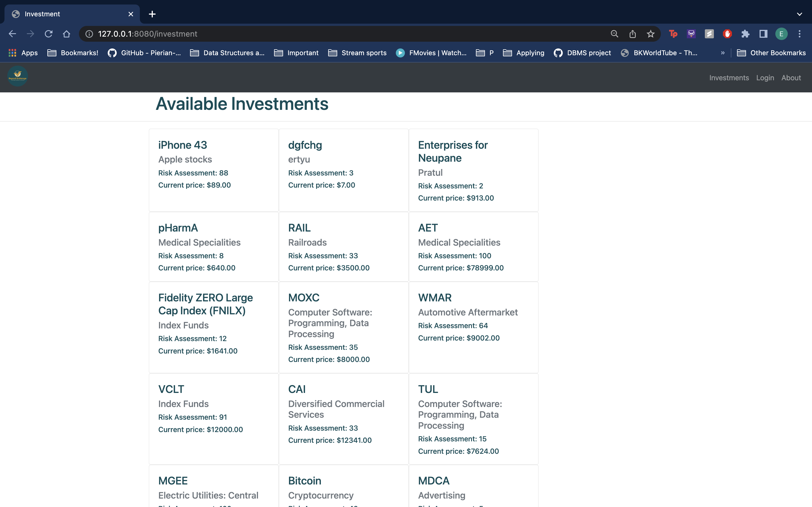The width and height of the screenshot is (812, 507).
Task: Open a new browser tab
Action: pyautogui.click(x=152, y=14)
